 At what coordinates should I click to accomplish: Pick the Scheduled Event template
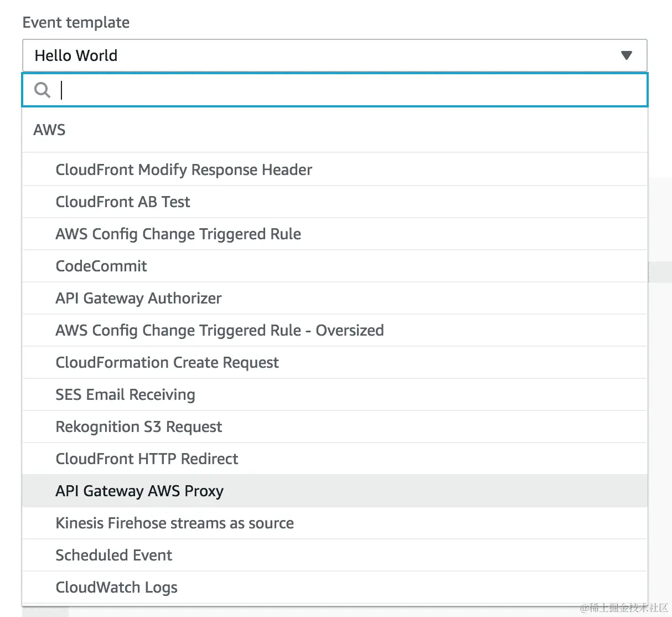pos(114,555)
